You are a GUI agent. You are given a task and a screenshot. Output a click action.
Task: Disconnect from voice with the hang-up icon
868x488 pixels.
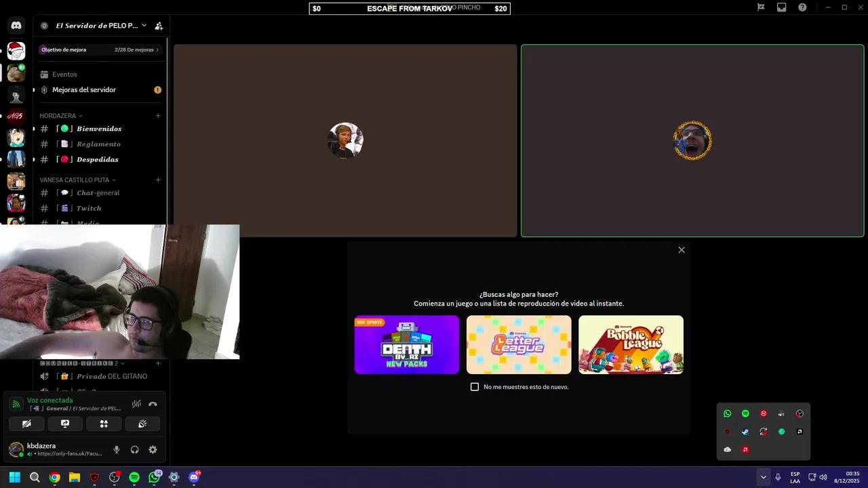pyautogui.click(x=153, y=404)
